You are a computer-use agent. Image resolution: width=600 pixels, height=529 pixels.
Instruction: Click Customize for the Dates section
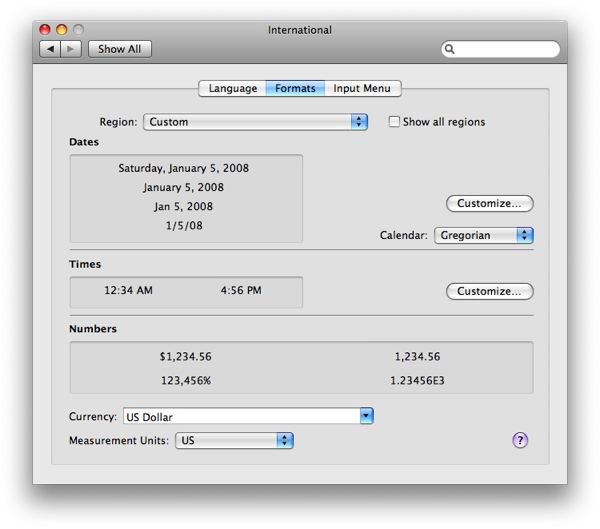point(489,204)
